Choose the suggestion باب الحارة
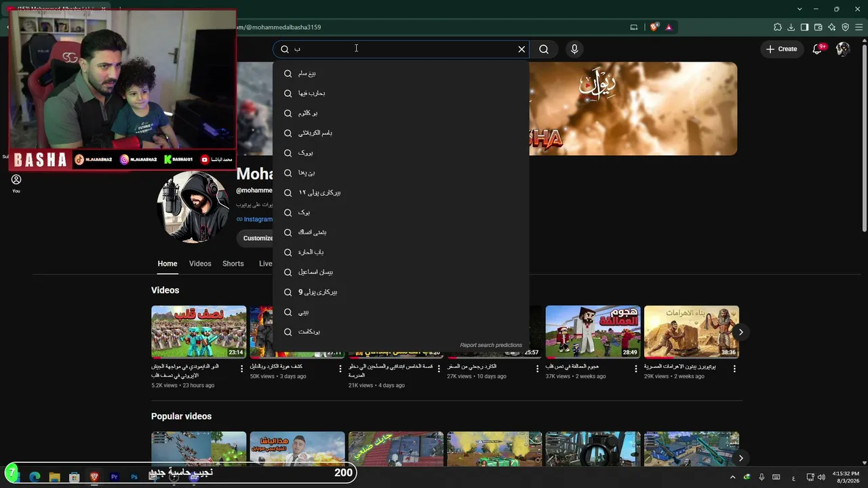 click(401, 252)
